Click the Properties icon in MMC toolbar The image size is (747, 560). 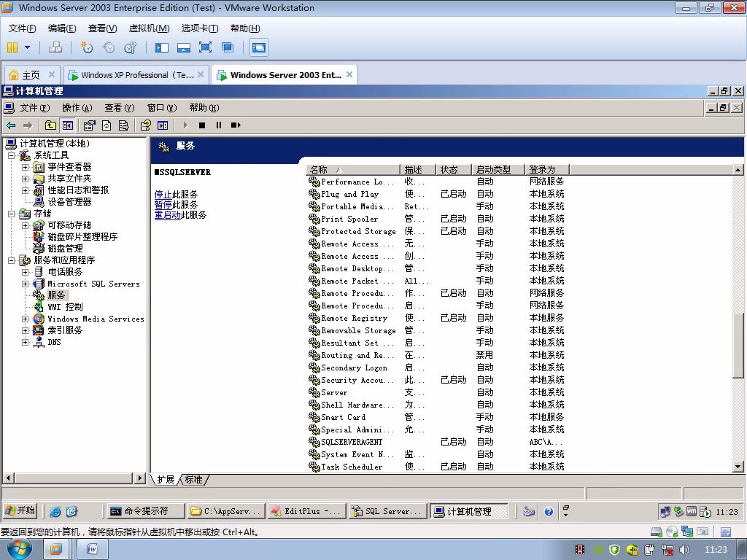pyautogui.click(x=89, y=125)
